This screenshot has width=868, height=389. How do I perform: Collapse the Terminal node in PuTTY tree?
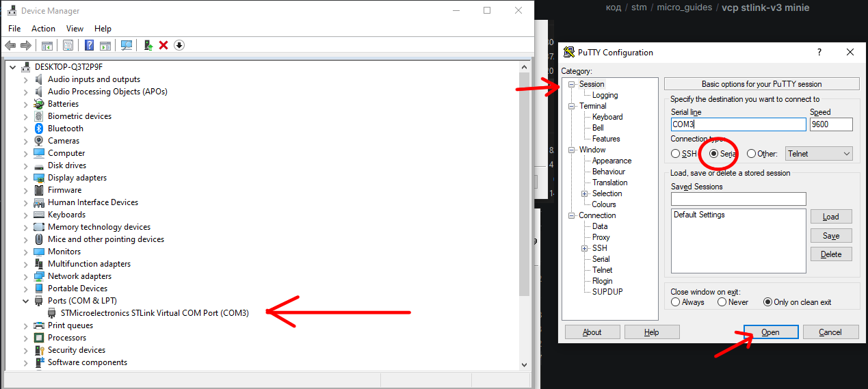point(572,106)
